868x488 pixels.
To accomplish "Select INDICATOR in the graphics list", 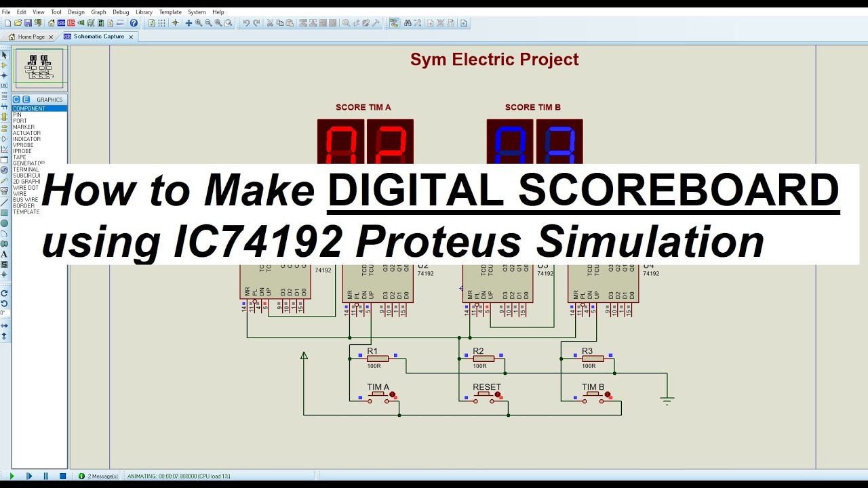I will click(40, 139).
